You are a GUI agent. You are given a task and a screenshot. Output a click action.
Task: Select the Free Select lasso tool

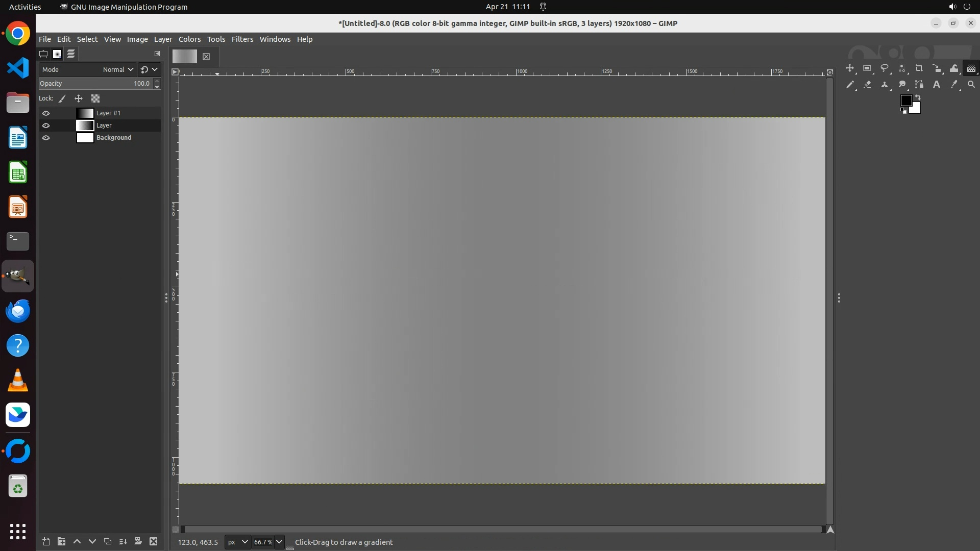pos(885,68)
